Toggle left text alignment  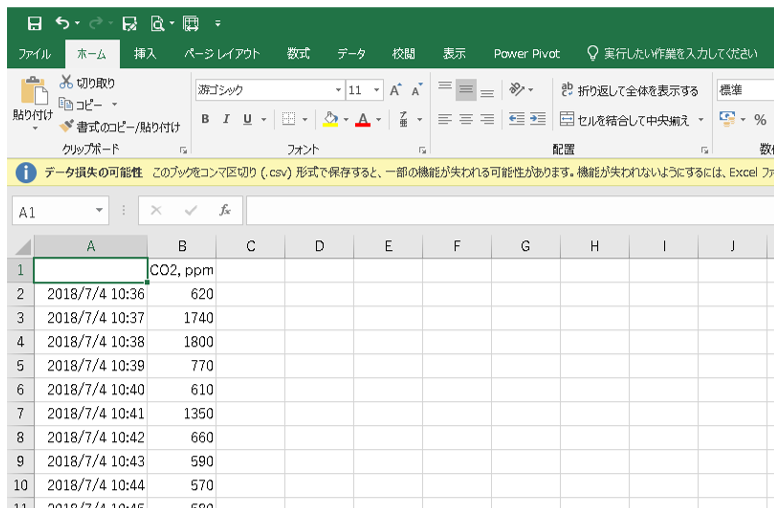click(x=445, y=119)
